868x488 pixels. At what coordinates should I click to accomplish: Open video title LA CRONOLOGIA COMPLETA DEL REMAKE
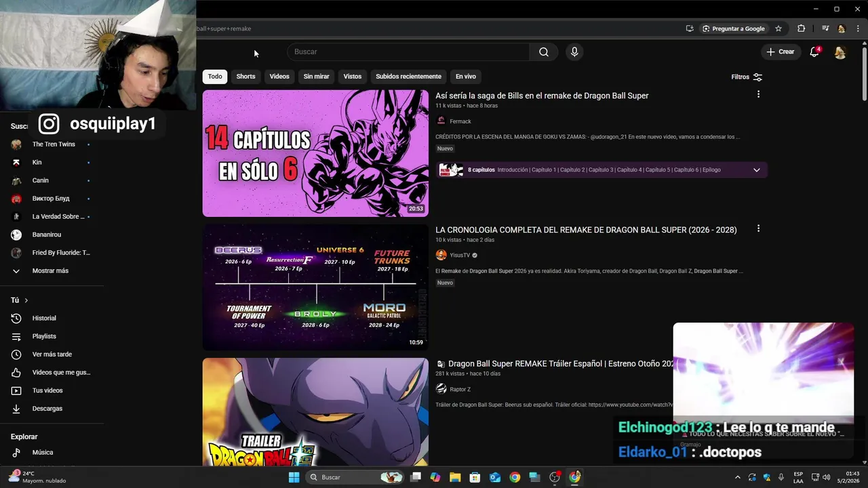click(x=586, y=230)
